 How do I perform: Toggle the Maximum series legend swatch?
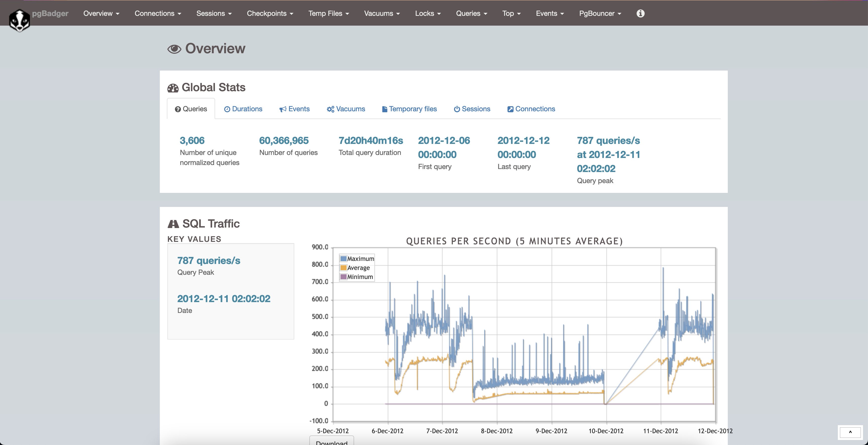(x=343, y=258)
